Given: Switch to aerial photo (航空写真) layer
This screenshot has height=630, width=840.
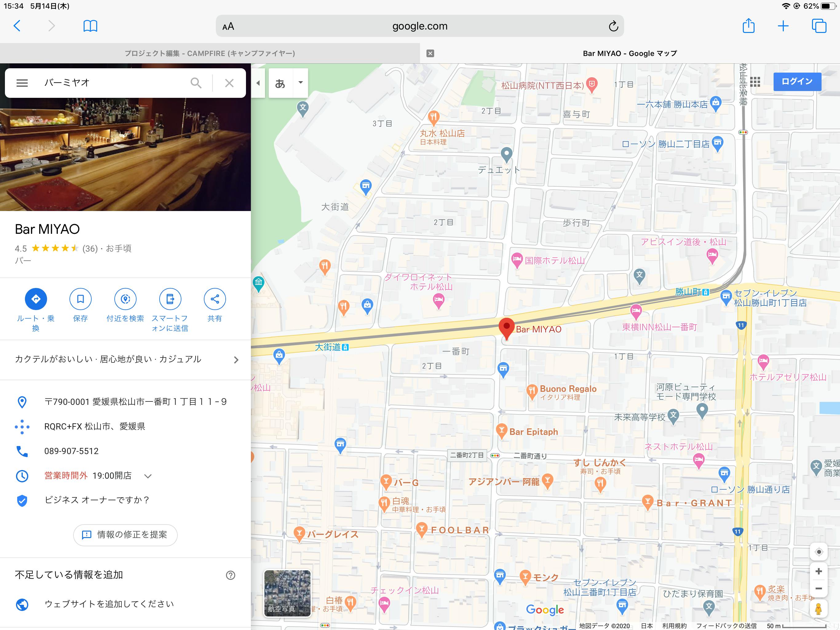Looking at the screenshot, I should click(287, 593).
